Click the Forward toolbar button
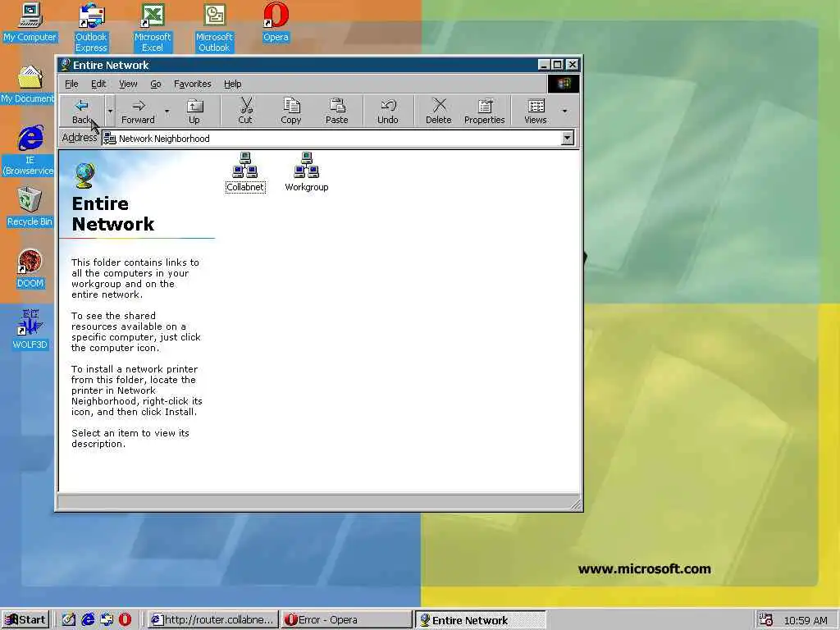 point(138,111)
